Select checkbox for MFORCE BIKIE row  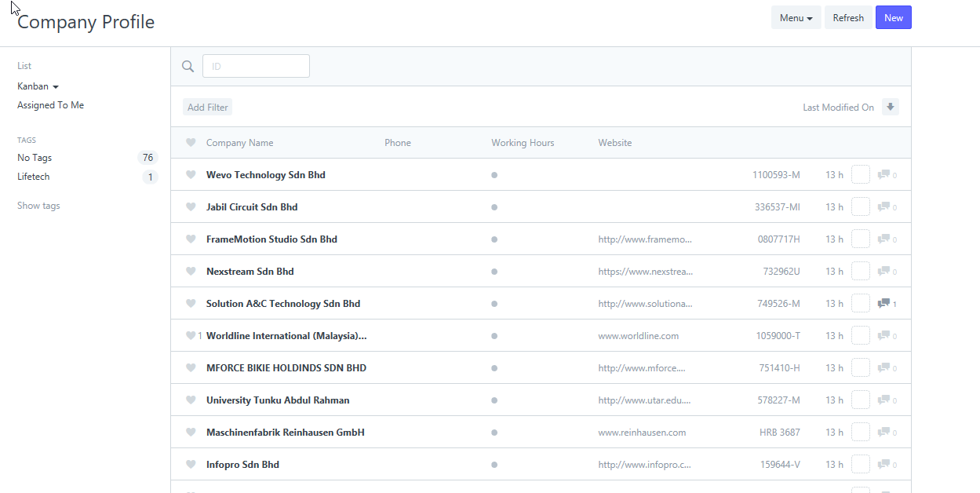tap(861, 367)
